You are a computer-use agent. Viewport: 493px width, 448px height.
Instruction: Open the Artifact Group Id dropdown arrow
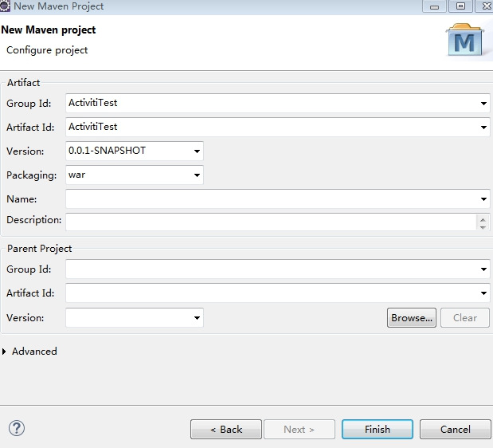483,103
